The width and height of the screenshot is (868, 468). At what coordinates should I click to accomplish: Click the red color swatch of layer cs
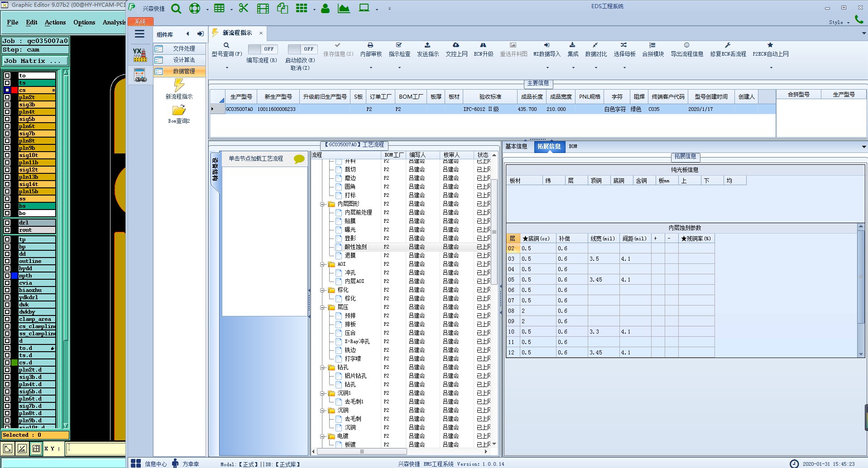[14, 90]
